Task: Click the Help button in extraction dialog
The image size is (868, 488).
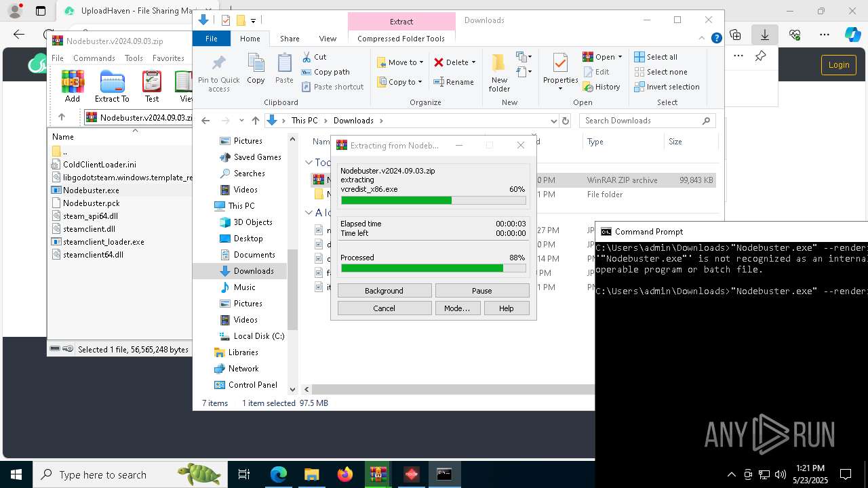Action: (x=507, y=308)
